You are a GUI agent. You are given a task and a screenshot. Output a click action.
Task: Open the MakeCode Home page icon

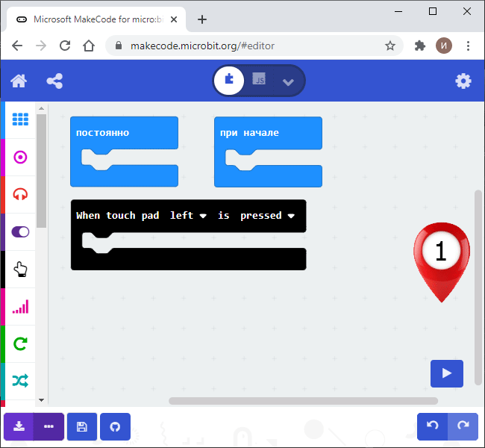pyautogui.click(x=19, y=81)
